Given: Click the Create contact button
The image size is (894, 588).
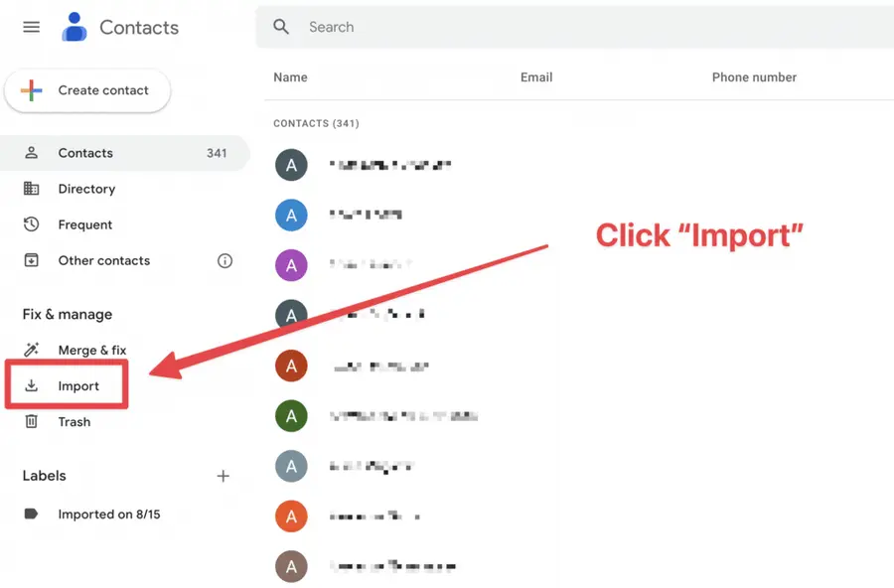Looking at the screenshot, I should point(87,89).
